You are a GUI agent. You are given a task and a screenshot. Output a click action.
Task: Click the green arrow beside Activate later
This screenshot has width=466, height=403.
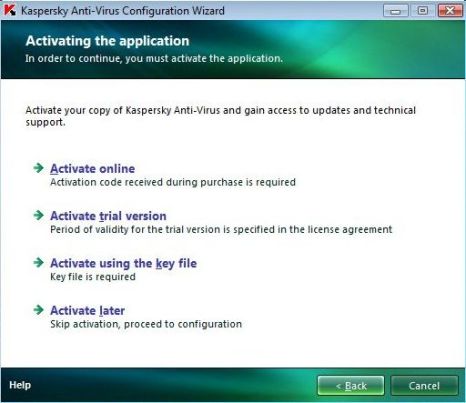click(39, 310)
